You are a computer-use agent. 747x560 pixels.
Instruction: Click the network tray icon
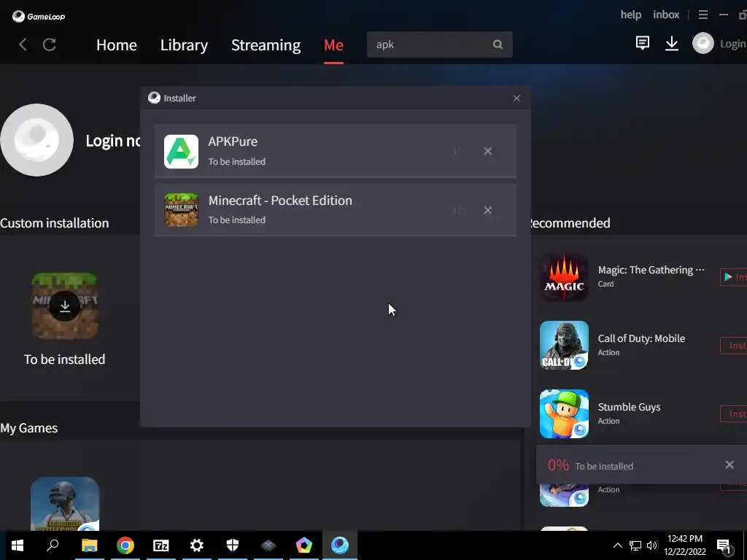635,545
